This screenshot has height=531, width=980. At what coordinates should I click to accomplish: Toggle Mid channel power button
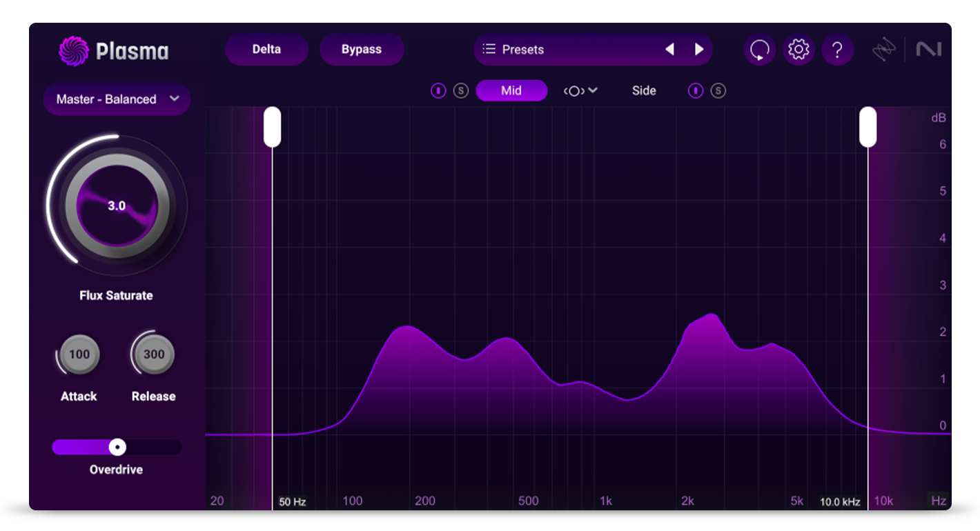(x=438, y=90)
